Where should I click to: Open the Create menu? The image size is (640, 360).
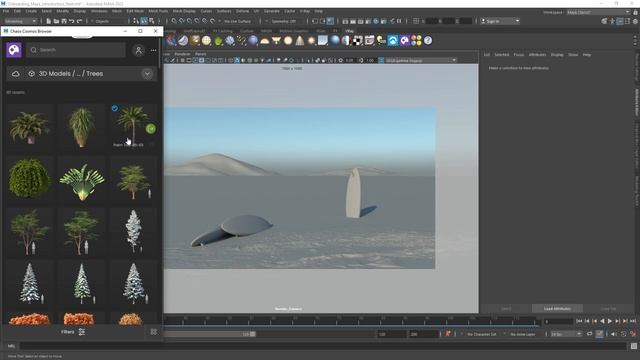31,11
